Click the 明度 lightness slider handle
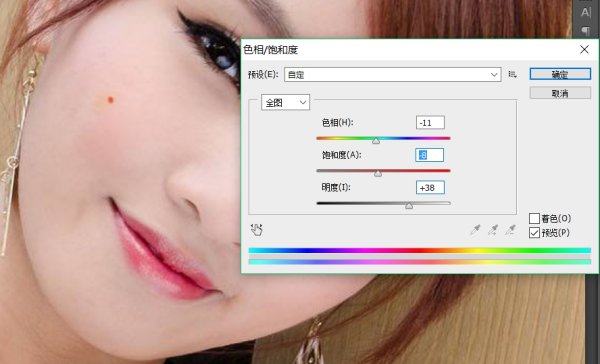Screen dimensions: 600x364 point(409,206)
